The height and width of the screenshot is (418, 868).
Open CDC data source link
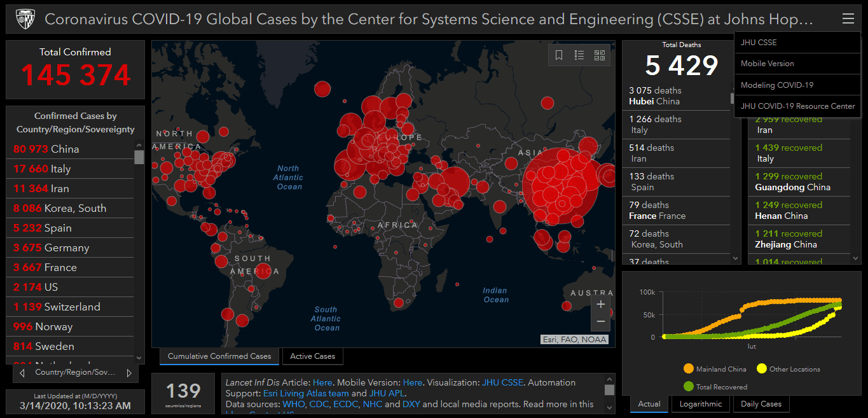pos(319,404)
